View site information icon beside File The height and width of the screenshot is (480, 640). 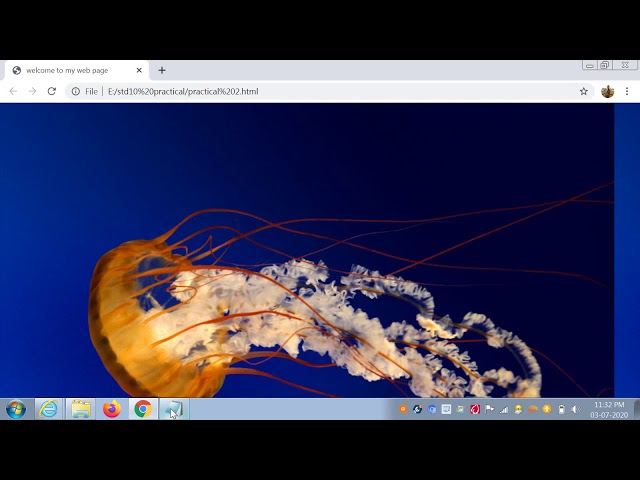75,91
